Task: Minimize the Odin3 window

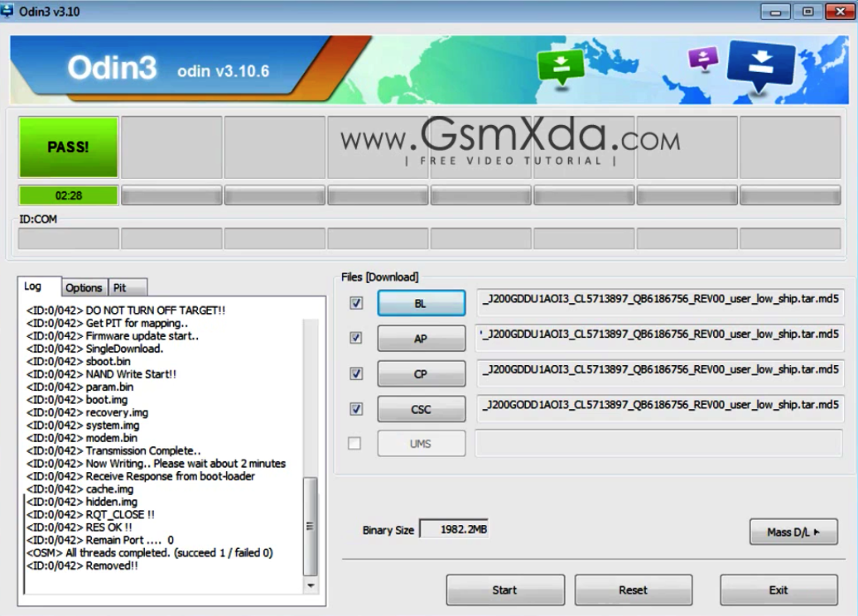Action: point(775,12)
